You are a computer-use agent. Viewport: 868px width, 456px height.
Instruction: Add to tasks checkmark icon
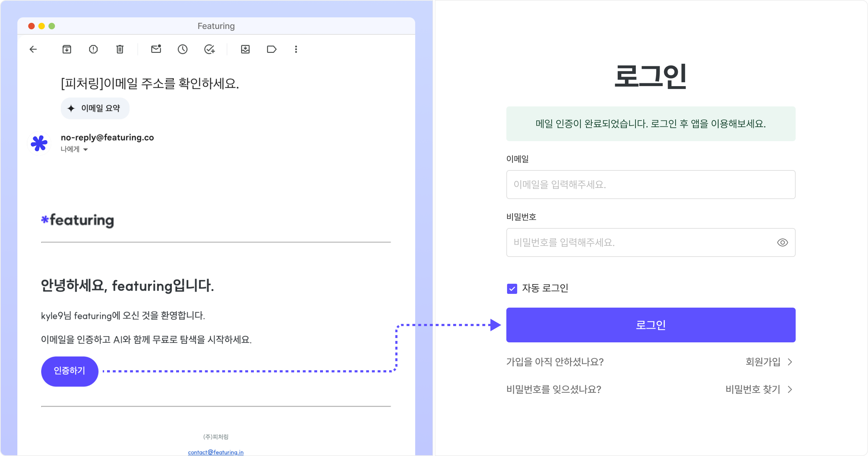click(209, 49)
